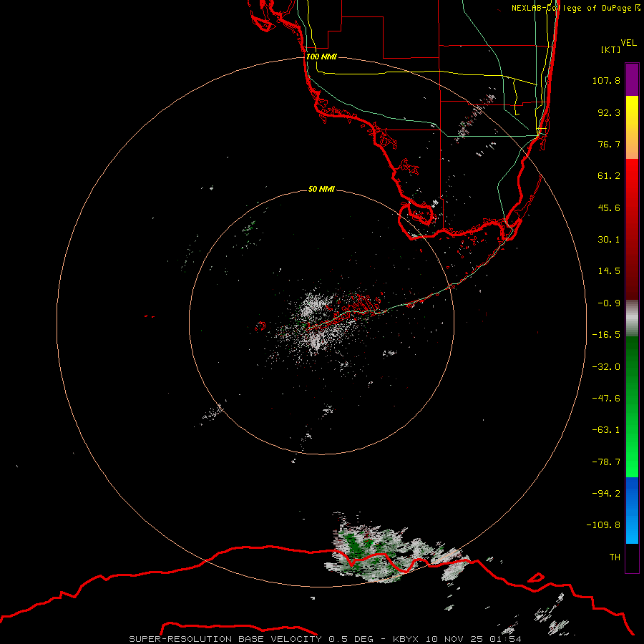644x644 pixels.
Task: Click the 'KBYX' radar site identifier
Action: pyautogui.click(x=406, y=639)
